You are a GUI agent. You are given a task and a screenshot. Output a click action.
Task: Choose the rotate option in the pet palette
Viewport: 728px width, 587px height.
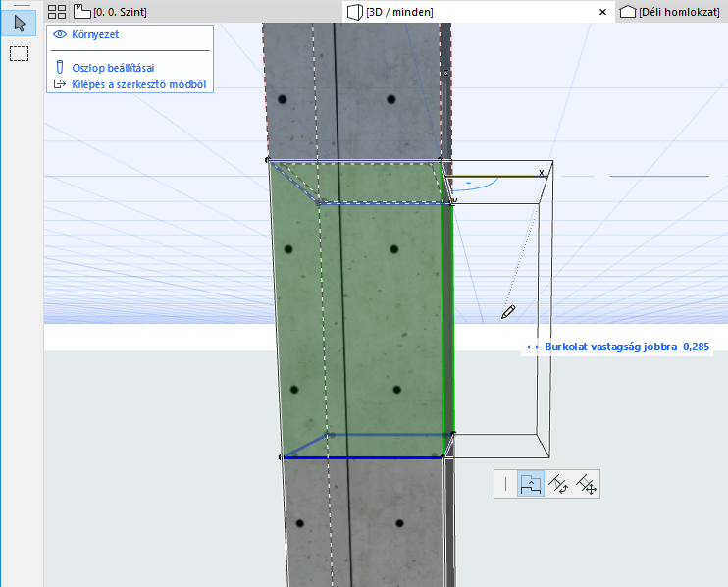click(x=558, y=483)
